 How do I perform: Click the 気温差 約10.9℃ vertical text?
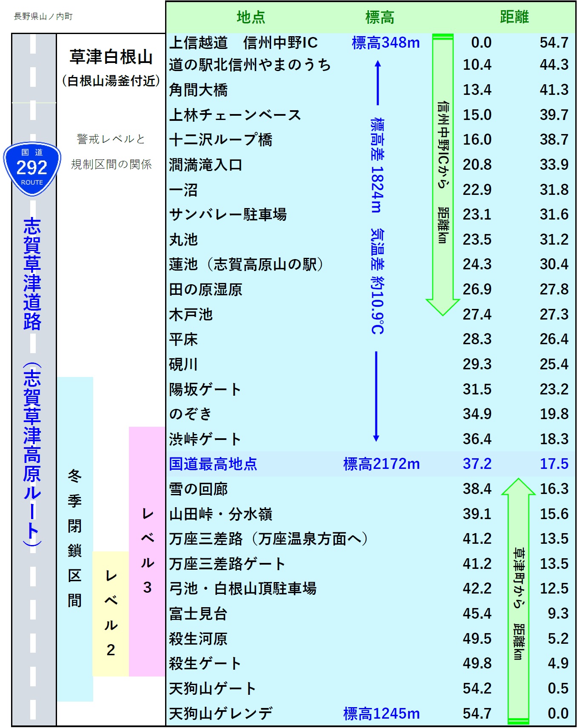click(x=377, y=282)
